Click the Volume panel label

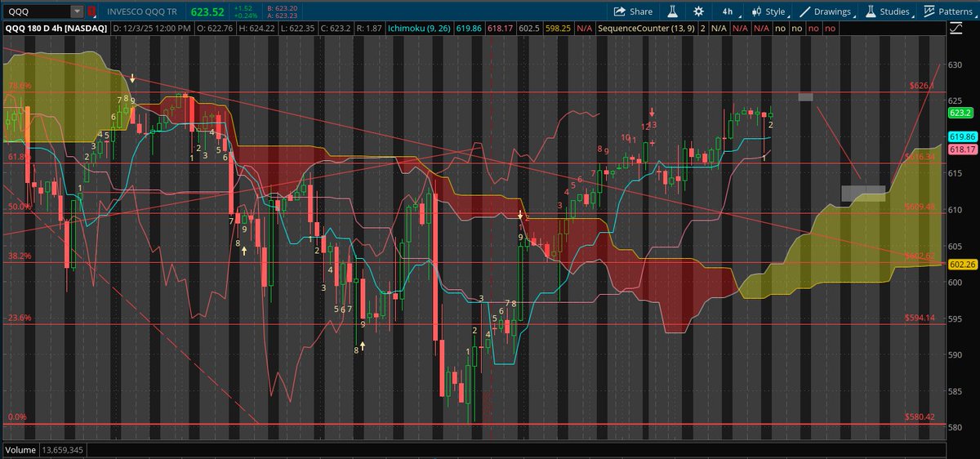21,449
